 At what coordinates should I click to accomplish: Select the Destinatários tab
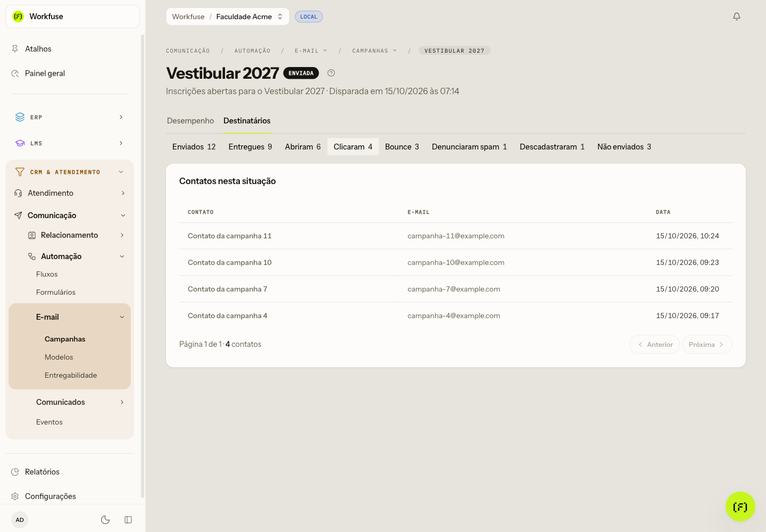[x=247, y=121]
